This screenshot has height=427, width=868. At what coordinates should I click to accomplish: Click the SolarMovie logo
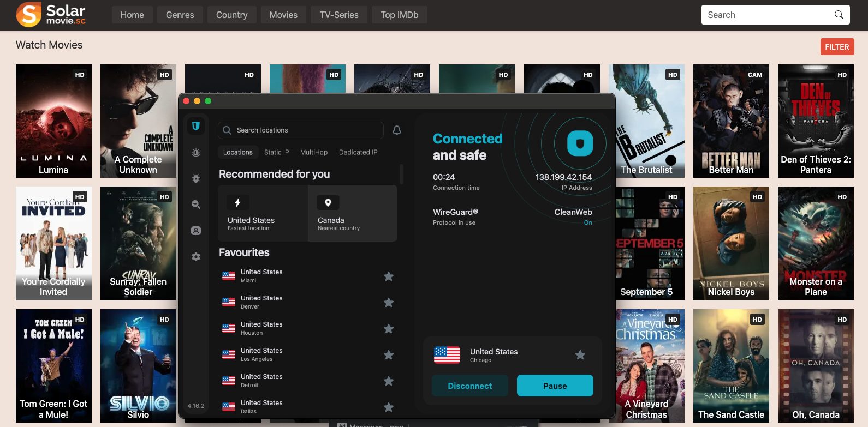(x=51, y=15)
